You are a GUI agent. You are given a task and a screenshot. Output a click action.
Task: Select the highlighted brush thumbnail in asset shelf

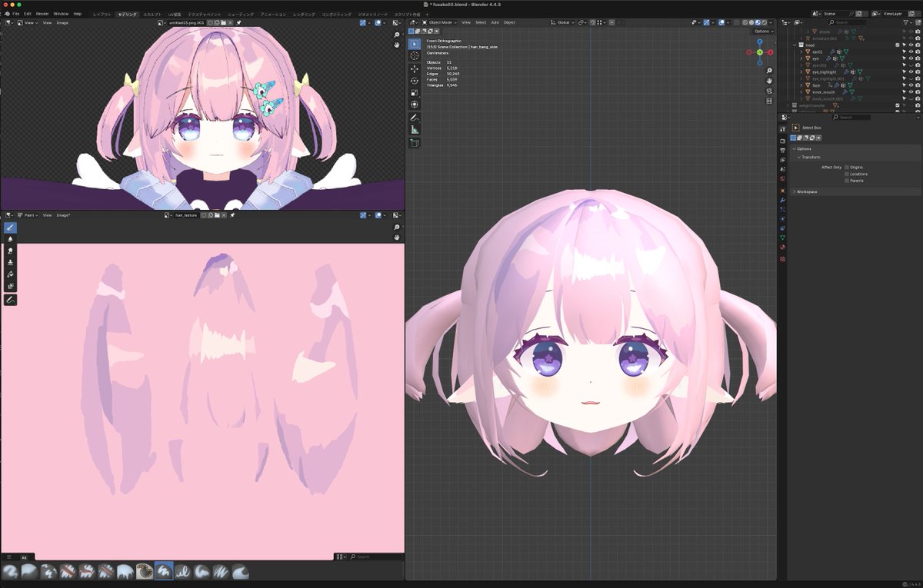click(x=164, y=570)
